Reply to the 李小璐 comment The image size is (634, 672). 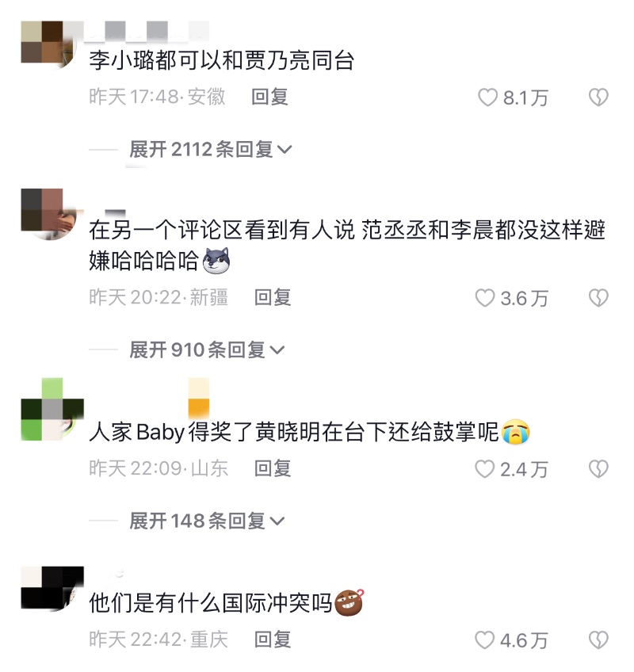tap(269, 97)
